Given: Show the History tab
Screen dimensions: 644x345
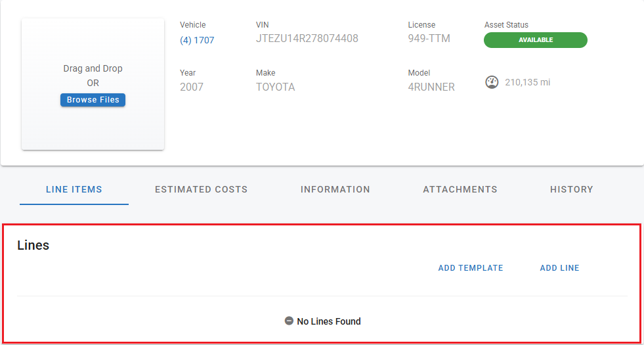Looking at the screenshot, I should pyautogui.click(x=571, y=189).
